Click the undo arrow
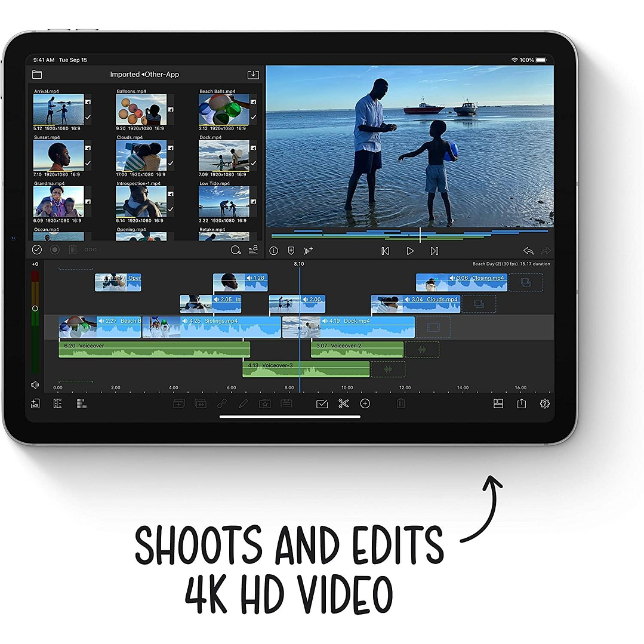Screen dimensions: 644x644 click(528, 251)
